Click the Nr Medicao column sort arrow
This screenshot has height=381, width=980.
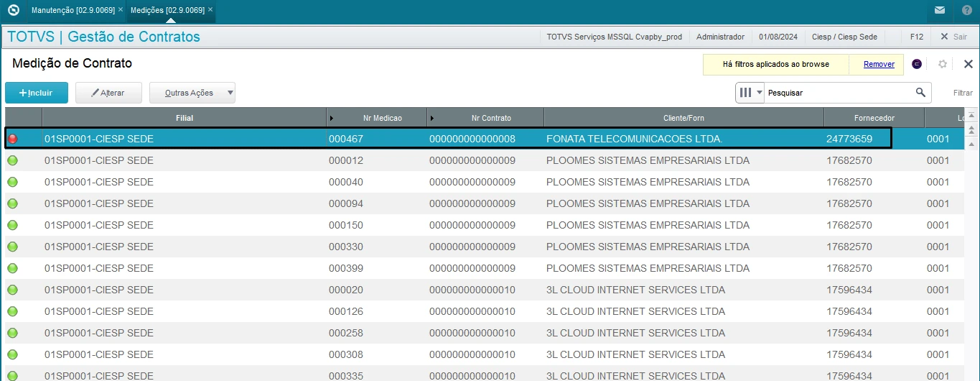point(331,118)
